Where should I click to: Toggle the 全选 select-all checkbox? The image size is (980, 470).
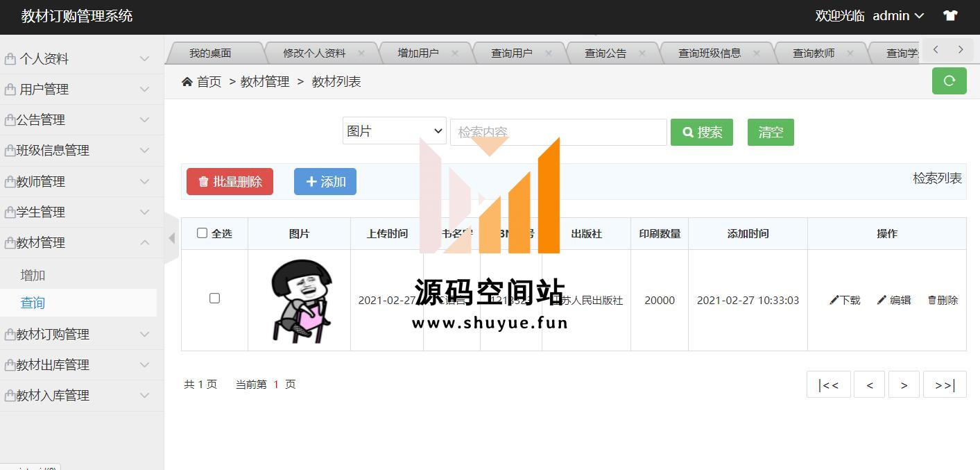click(x=202, y=233)
